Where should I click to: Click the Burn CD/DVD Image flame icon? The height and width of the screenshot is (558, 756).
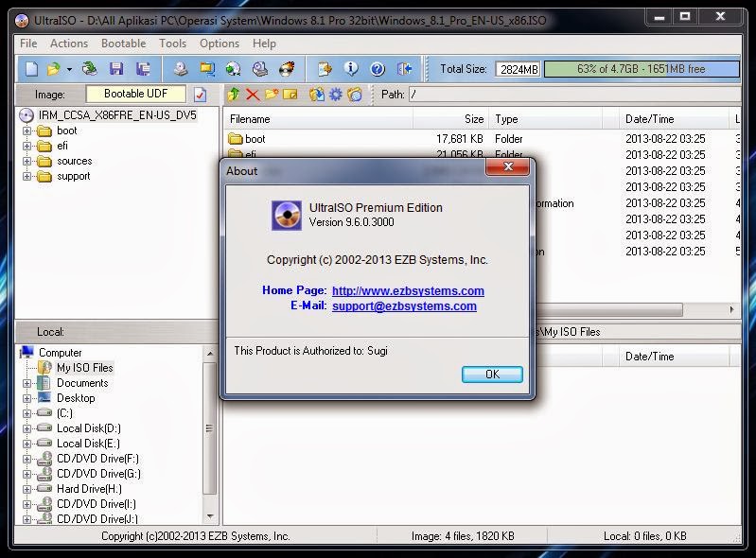pyautogui.click(x=287, y=69)
